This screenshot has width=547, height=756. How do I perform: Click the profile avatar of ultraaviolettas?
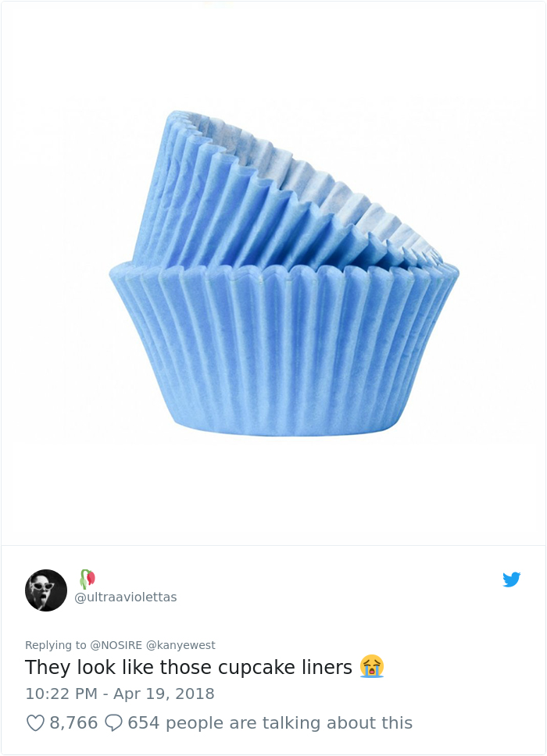pyautogui.click(x=46, y=590)
